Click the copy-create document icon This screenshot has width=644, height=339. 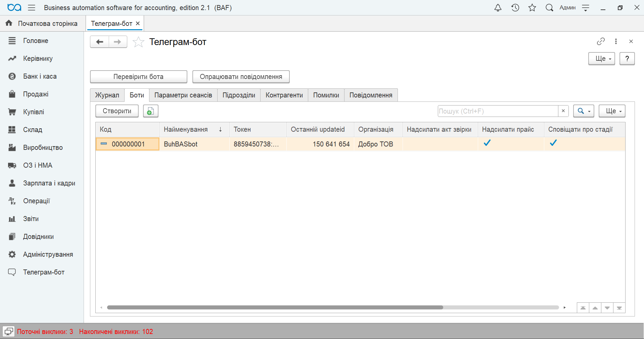tap(151, 111)
